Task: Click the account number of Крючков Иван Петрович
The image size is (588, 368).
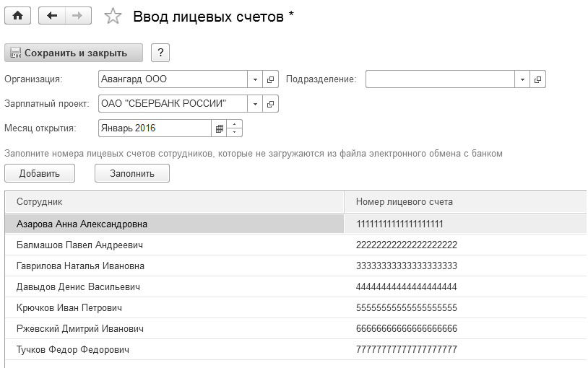Action: pyautogui.click(x=407, y=308)
